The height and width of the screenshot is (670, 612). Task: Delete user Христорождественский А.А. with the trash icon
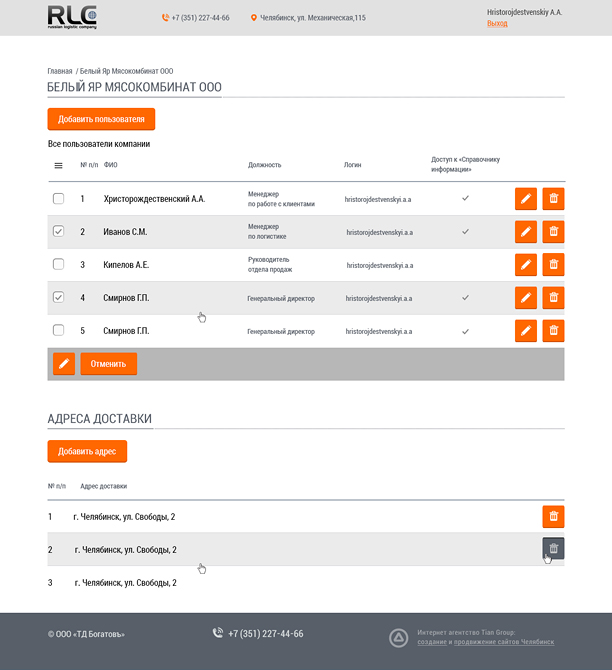[x=553, y=199]
